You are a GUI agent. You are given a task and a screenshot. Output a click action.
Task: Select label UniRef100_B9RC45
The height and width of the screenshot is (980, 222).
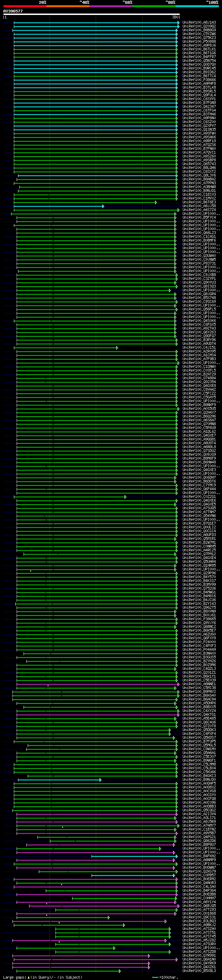(199, 68)
